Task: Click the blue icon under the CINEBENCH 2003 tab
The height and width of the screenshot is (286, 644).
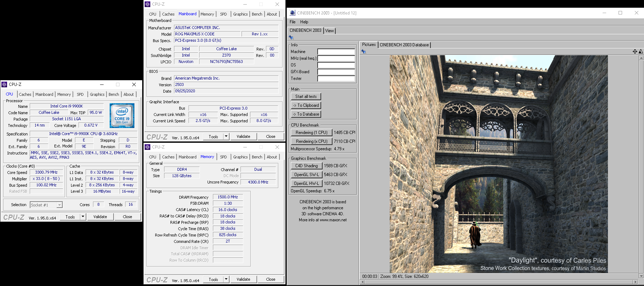Action: click(291, 37)
